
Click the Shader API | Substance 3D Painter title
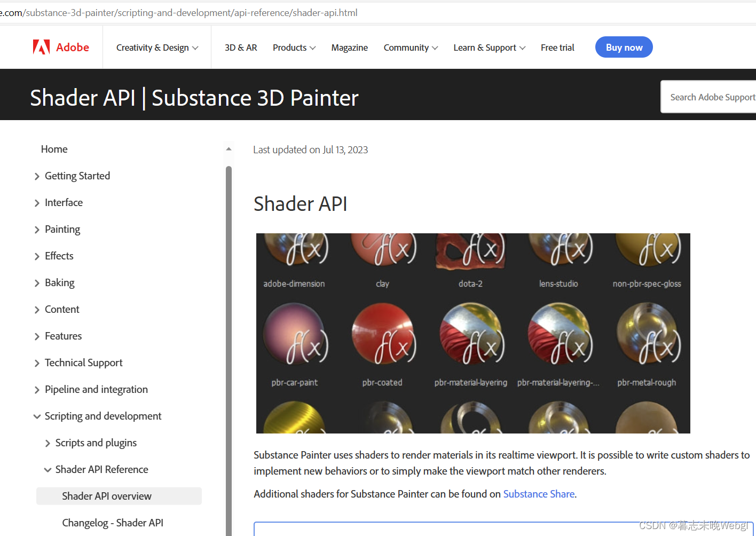pos(194,98)
